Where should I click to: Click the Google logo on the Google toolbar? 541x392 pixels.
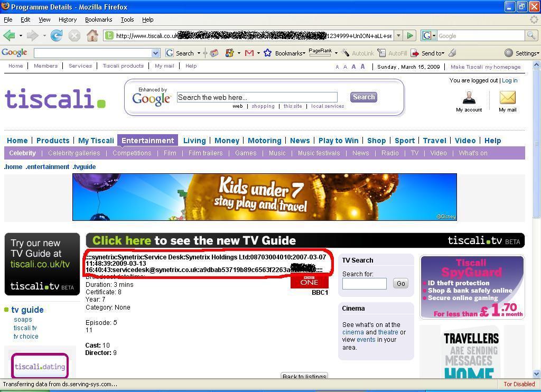click(14, 52)
